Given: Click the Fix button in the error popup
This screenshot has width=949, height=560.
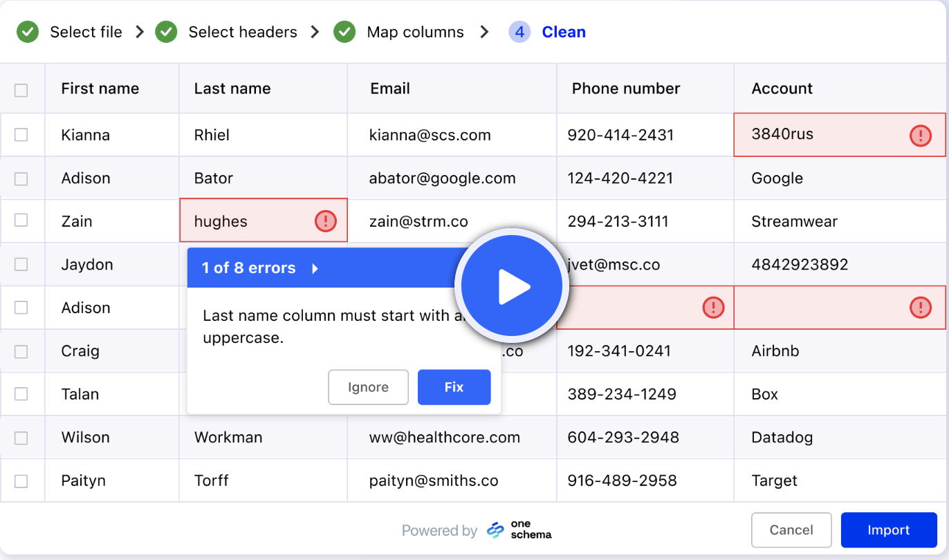Looking at the screenshot, I should [x=454, y=387].
